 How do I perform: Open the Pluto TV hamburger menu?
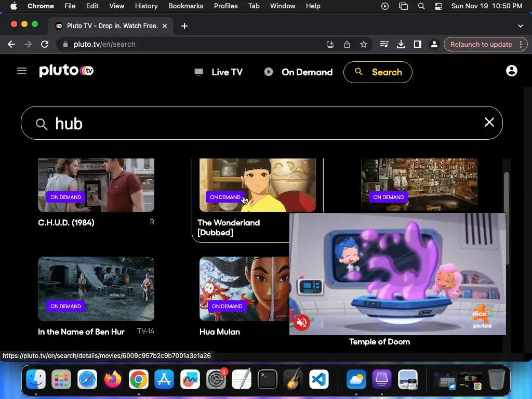(22, 71)
